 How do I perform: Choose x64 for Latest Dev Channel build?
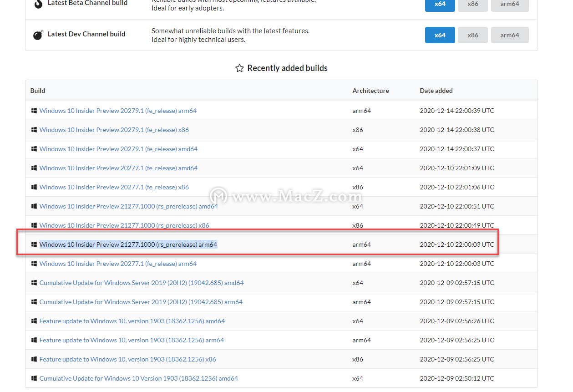point(440,35)
